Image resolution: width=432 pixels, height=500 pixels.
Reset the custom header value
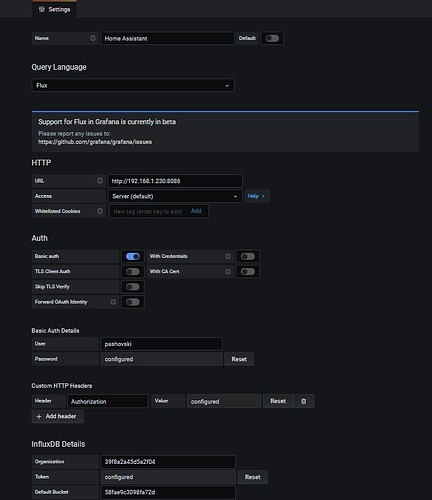278,401
